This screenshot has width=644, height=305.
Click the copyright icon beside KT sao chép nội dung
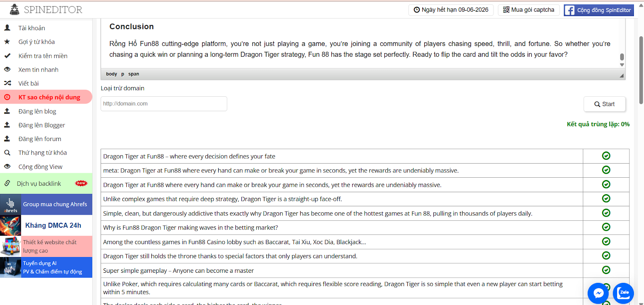point(7,97)
